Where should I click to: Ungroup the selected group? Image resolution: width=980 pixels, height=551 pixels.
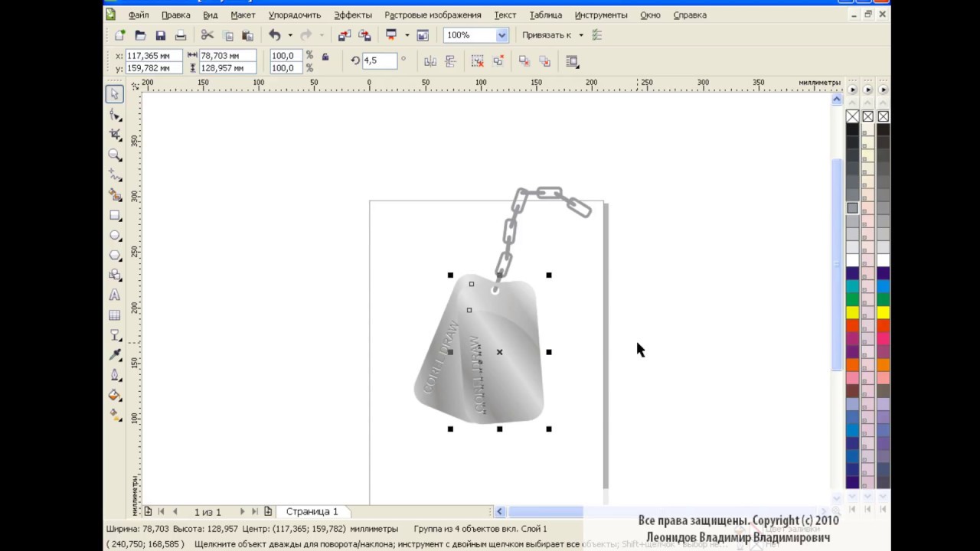[478, 61]
